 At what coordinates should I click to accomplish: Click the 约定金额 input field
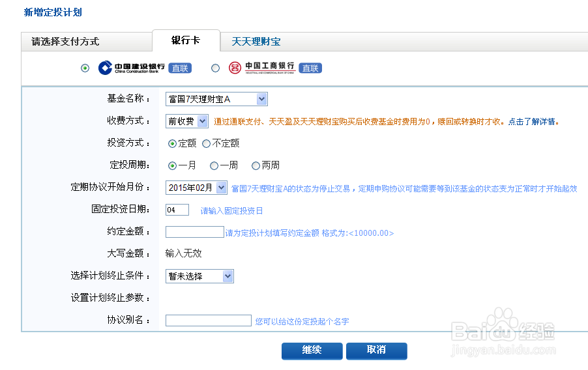tap(195, 232)
